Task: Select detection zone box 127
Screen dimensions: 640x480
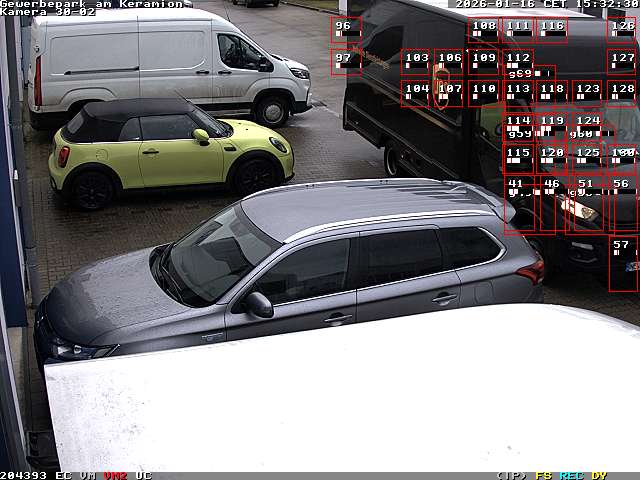Action: pyautogui.click(x=622, y=62)
